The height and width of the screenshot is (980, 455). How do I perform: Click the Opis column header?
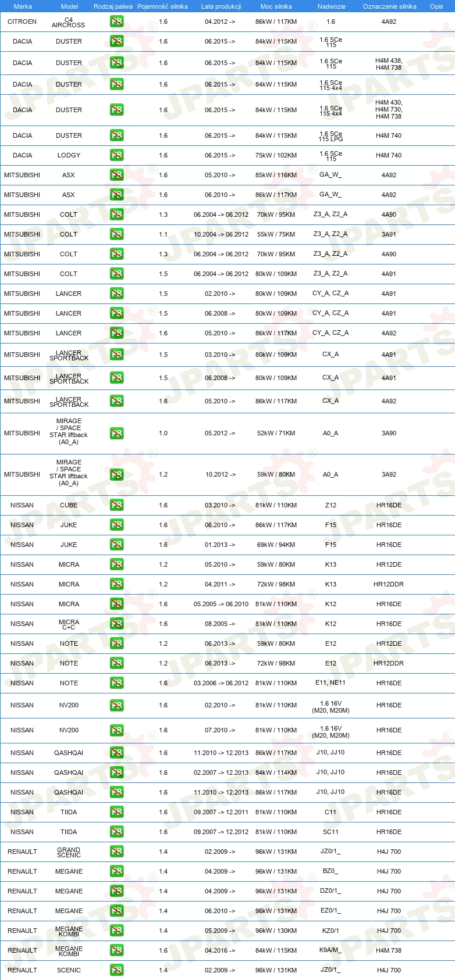(x=436, y=6)
